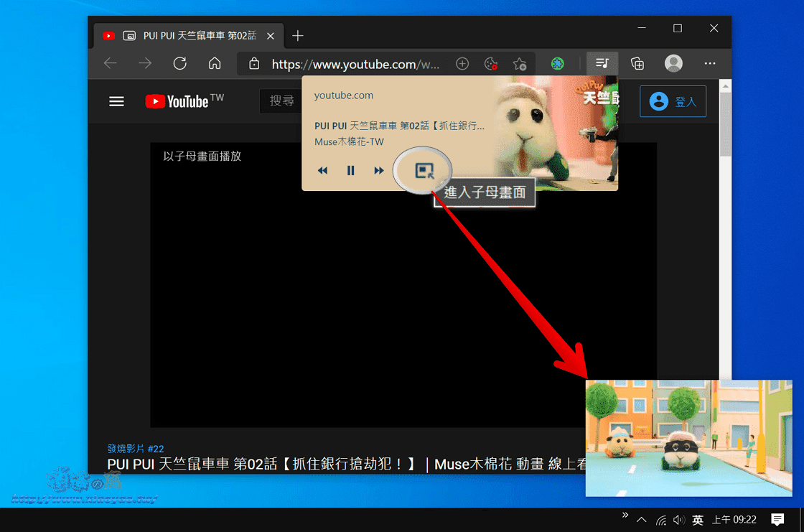Open the browser profile avatar
The width and height of the screenshot is (804, 532).
click(x=673, y=64)
